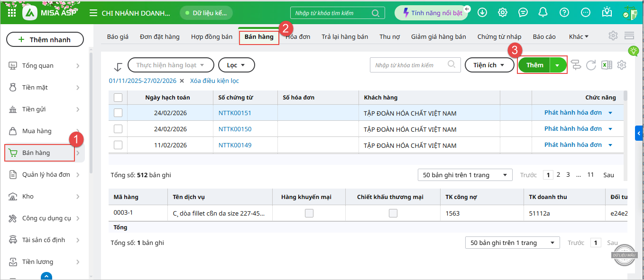
Task: Click the download icon in header
Action: (482, 13)
